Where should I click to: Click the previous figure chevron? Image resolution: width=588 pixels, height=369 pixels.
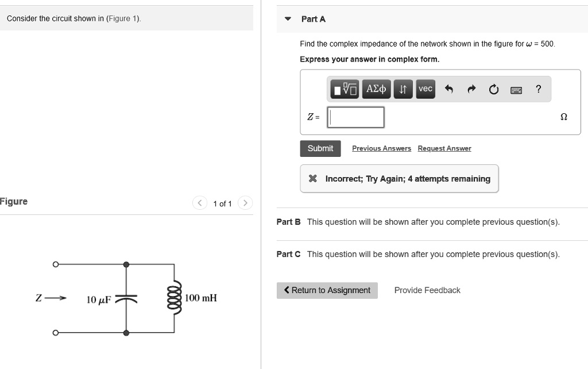tap(199, 203)
